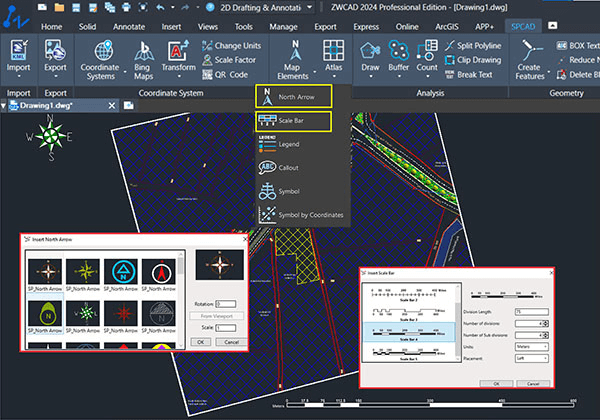This screenshot has height=420, width=600.
Task: Click the Export icon in the ribbon
Action: tap(55, 50)
